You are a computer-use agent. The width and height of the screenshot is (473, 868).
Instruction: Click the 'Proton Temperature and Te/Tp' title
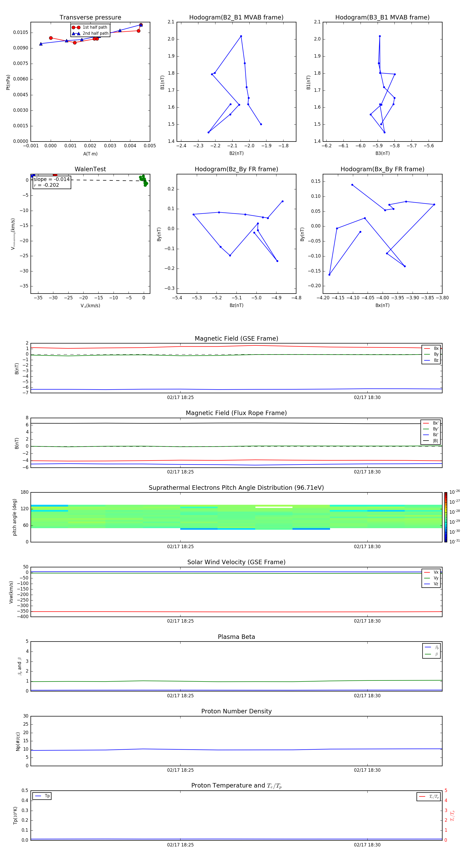point(236,786)
